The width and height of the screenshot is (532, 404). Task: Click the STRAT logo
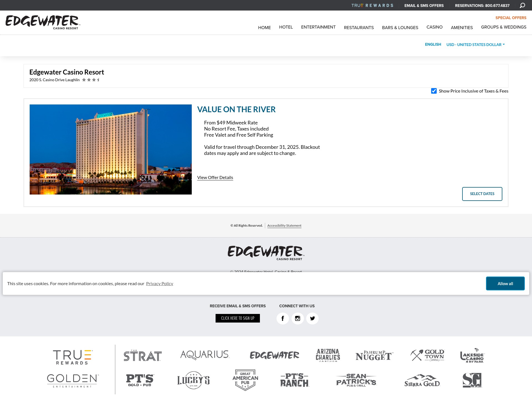(143, 356)
